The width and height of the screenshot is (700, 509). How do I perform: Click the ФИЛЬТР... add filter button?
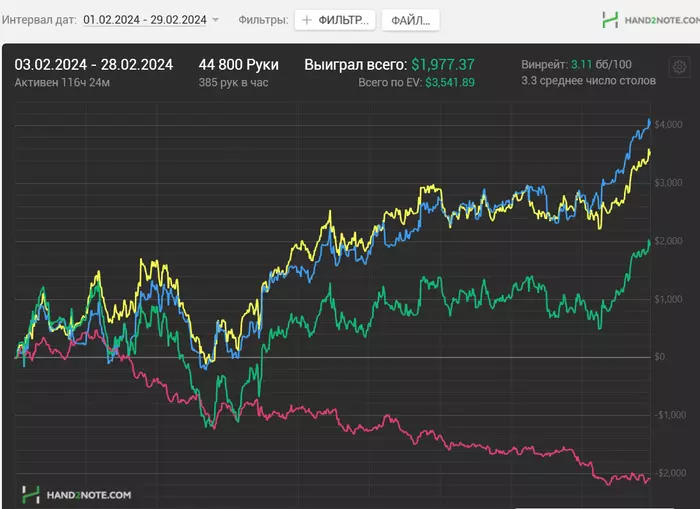335,20
